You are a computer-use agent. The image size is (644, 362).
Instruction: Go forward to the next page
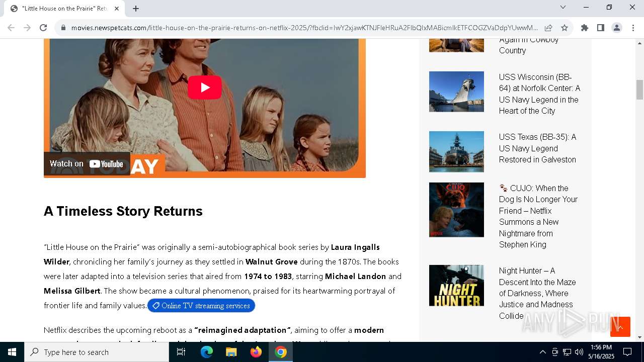[x=27, y=28]
